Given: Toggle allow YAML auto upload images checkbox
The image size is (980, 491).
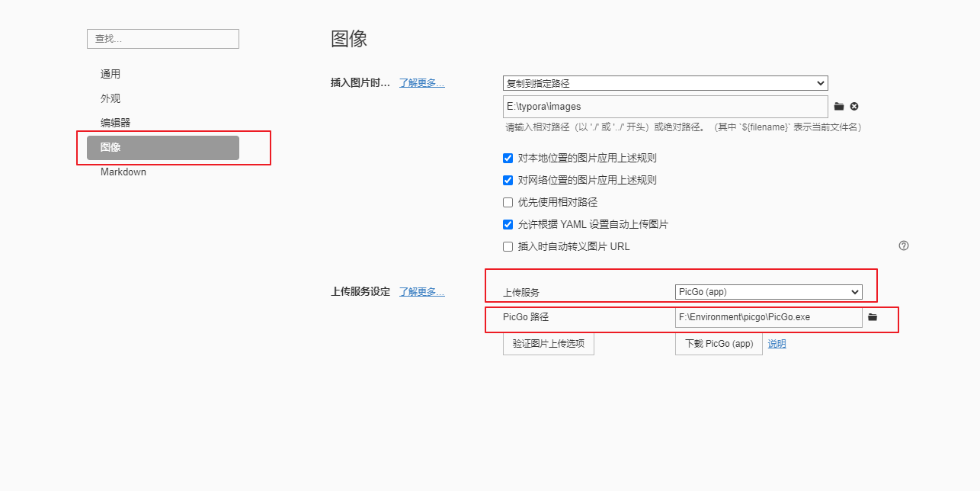Looking at the screenshot, I should 508,225.
